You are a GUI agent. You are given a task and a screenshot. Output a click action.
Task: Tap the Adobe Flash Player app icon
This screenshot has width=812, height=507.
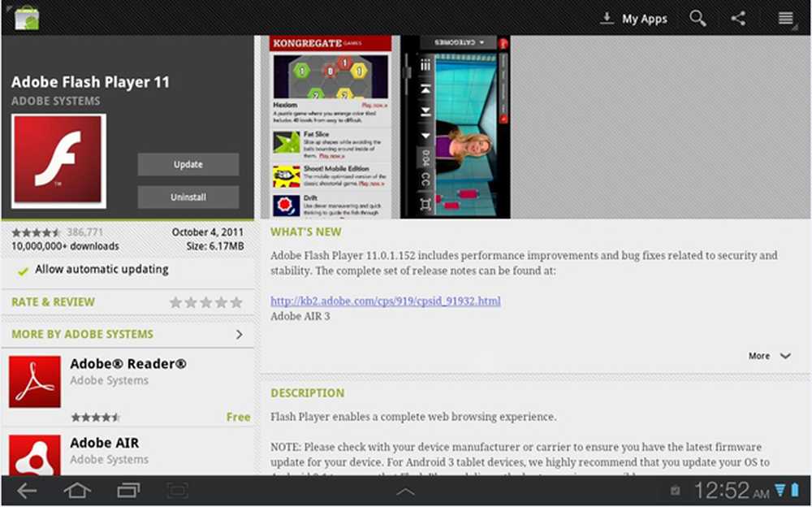click(x=58, y=161)
